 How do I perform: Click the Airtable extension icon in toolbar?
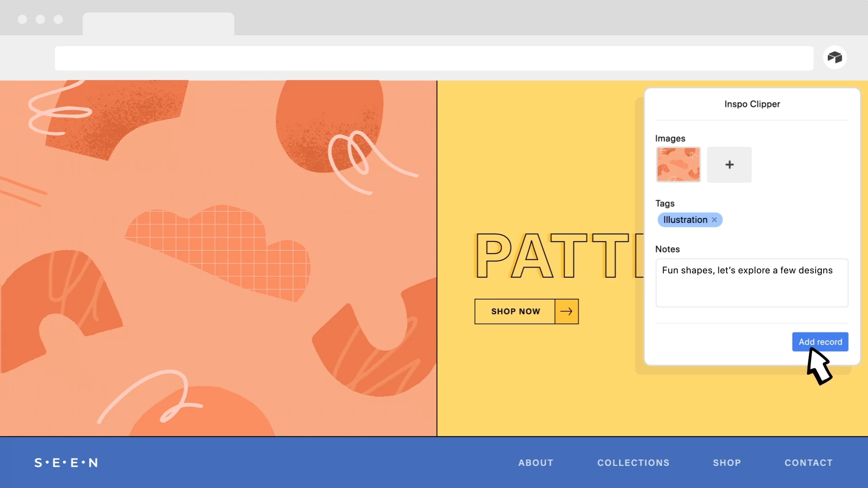[x=835, y=58]
